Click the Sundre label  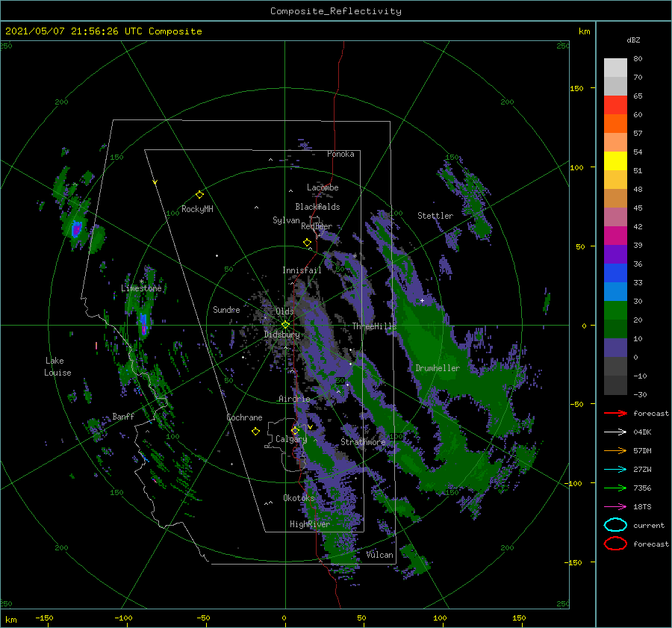[226, 310]
